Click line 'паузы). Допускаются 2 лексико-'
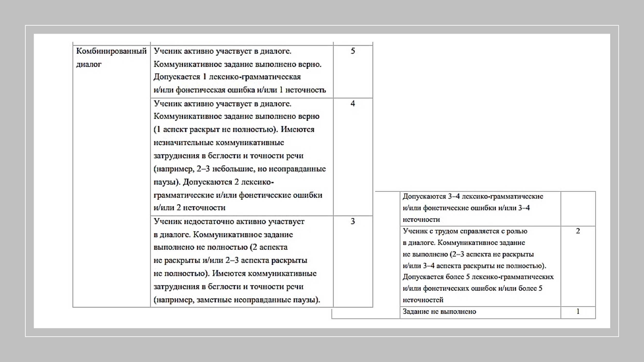This screenshot has height=362, width=644. coord(214,182)
